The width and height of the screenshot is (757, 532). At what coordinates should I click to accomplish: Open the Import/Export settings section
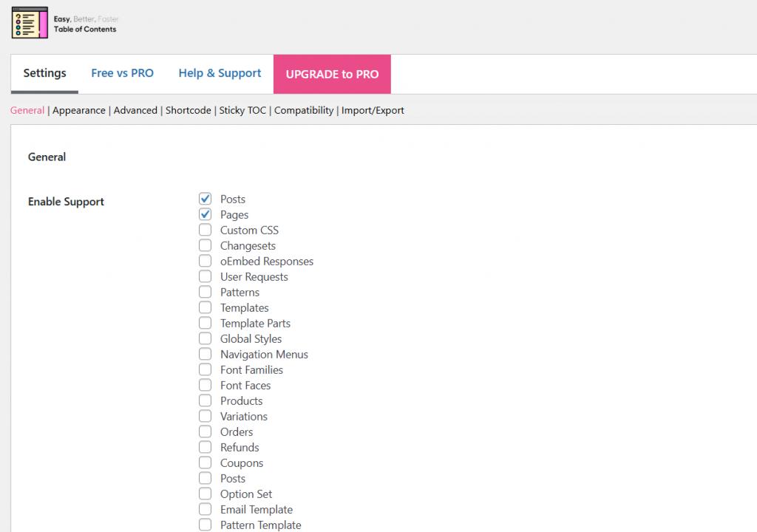(373, 109)
